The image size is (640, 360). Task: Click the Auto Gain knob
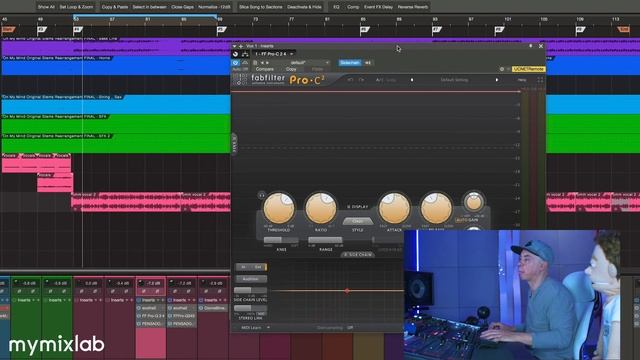point(473,202)
